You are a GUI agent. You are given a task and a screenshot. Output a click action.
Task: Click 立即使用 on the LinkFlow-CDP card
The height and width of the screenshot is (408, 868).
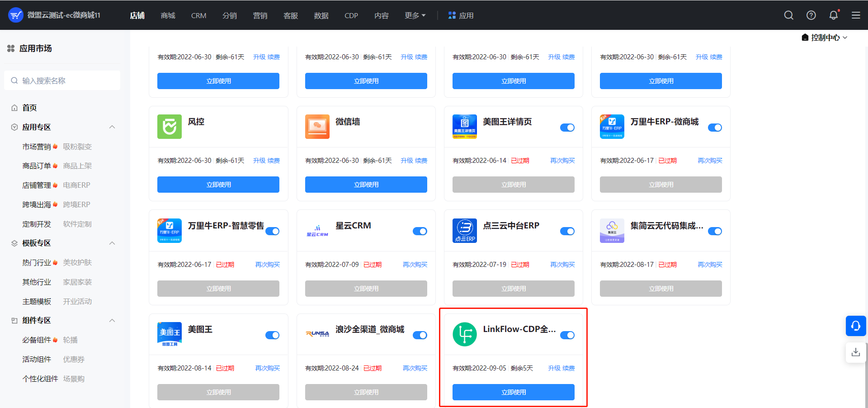tap(514, 392)
